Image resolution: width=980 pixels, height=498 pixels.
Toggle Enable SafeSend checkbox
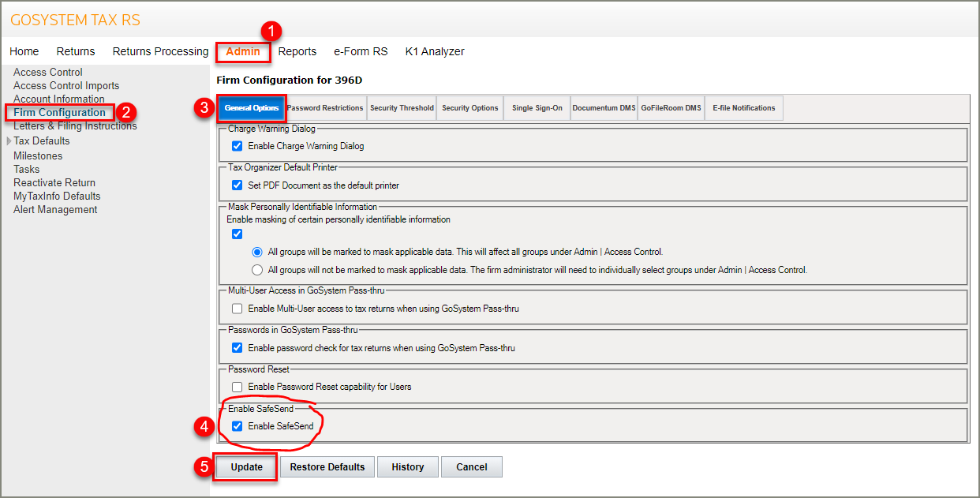(238, 426)
